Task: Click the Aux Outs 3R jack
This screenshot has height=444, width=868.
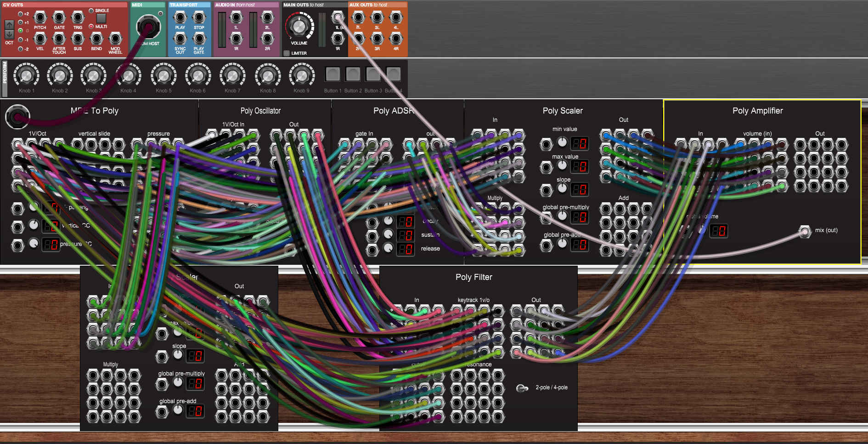Action: [x=377, y=39]
